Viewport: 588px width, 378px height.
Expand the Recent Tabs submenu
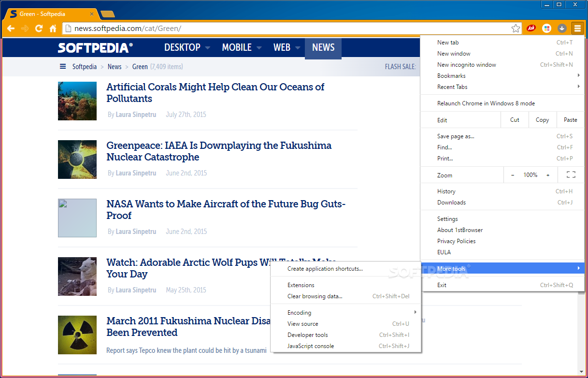coord(502,87)
